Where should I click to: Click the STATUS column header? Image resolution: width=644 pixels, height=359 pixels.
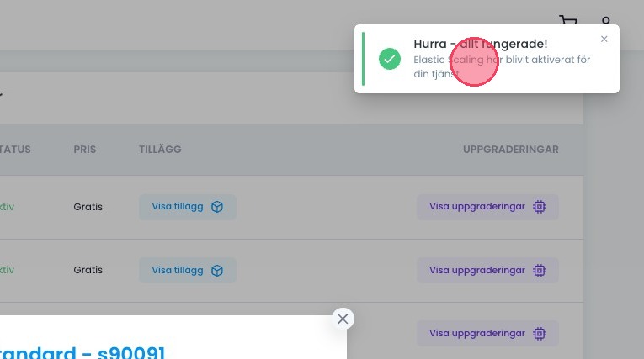(15, 150)
